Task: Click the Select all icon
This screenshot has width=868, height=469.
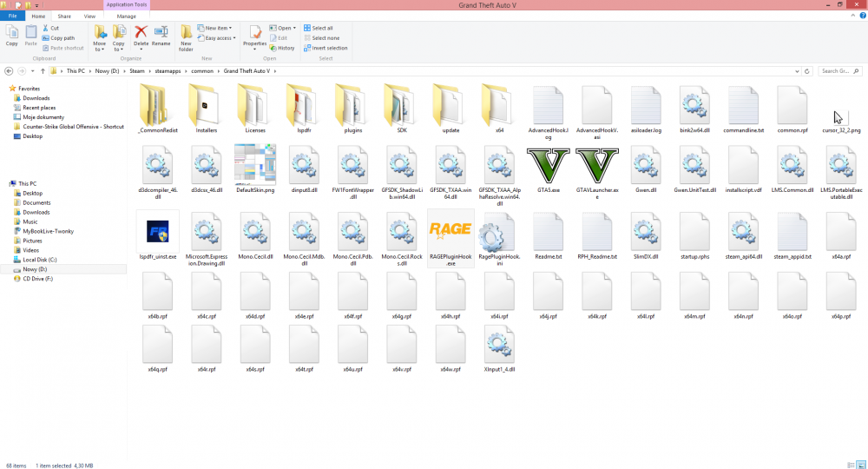Action: 307,28
